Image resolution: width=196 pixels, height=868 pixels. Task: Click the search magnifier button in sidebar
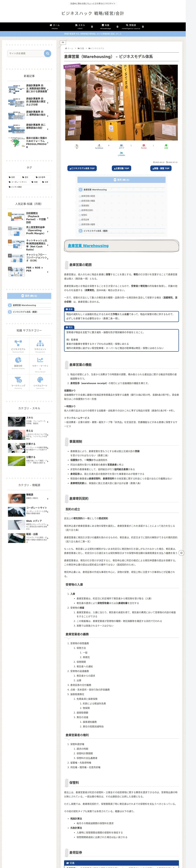click(x=47, y=53)
